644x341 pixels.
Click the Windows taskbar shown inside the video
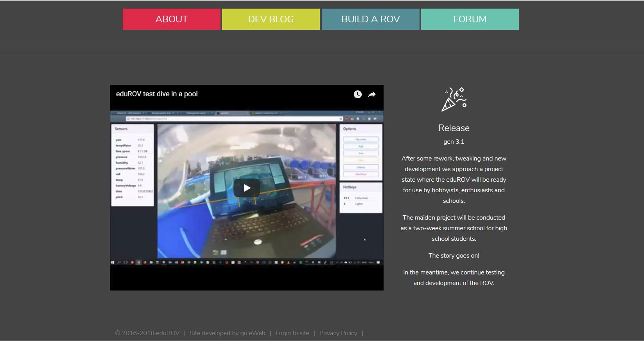[x=246, y=262]
